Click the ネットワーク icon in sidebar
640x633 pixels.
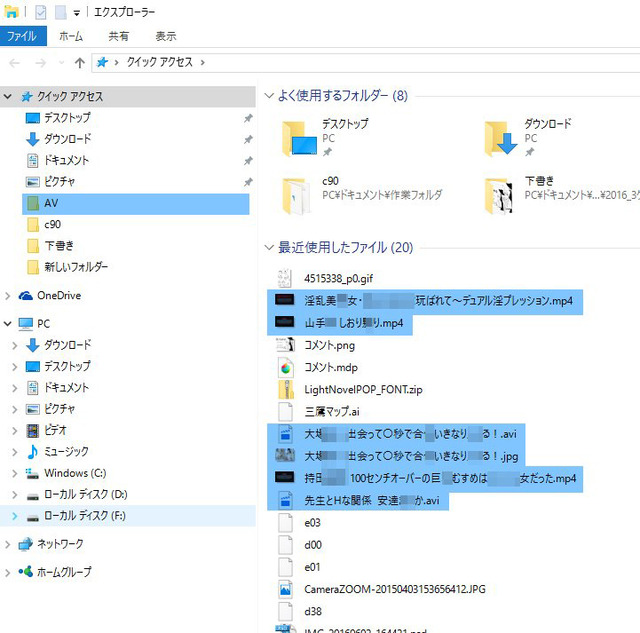click(x=26, y=544)
